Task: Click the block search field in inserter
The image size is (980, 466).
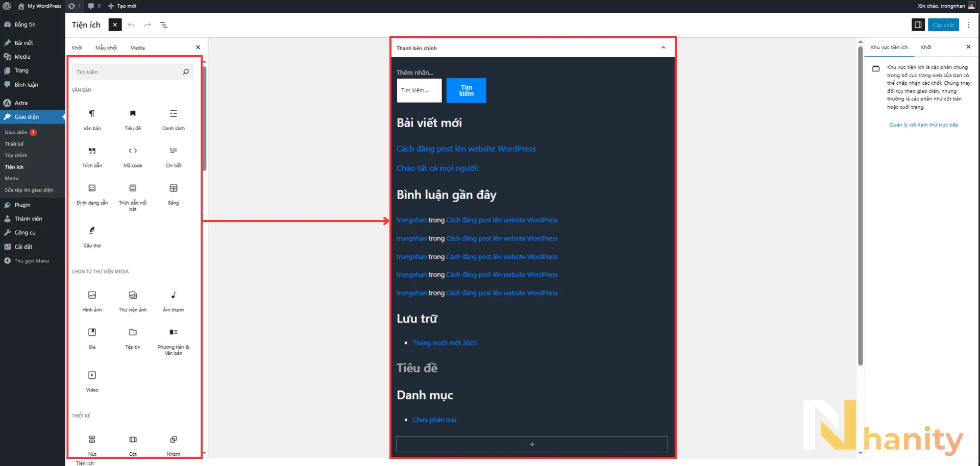Action: [133, 72]
